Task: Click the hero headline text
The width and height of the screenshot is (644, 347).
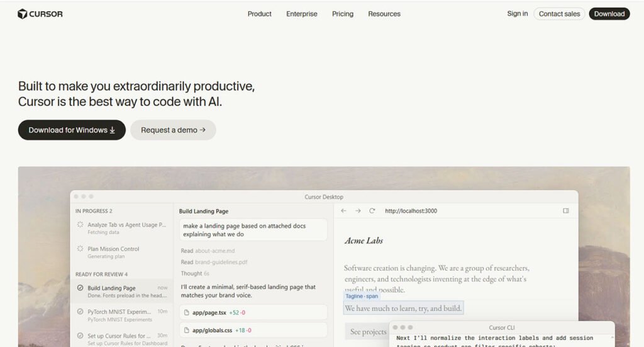Action: pos(136,94)
